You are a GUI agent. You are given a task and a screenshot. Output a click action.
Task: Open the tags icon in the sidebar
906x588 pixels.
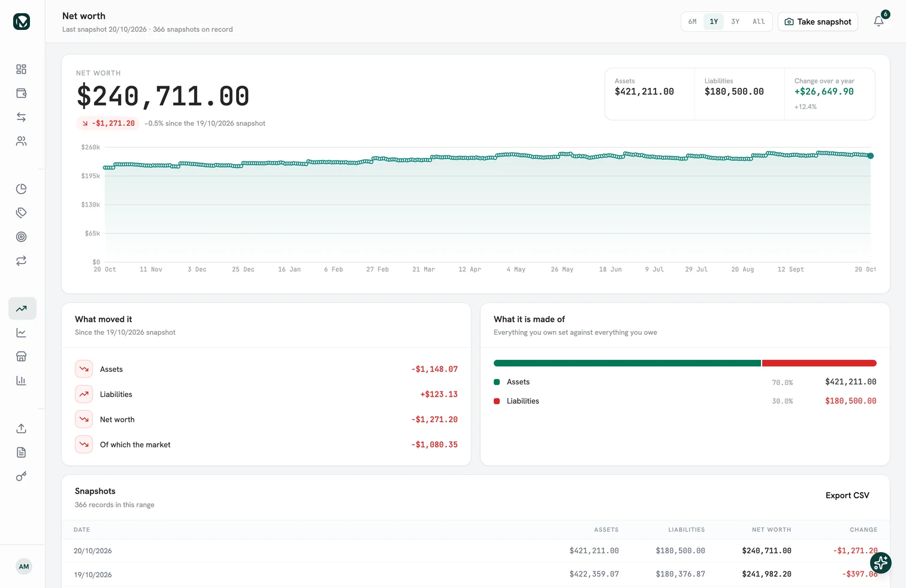pos(22,213)
